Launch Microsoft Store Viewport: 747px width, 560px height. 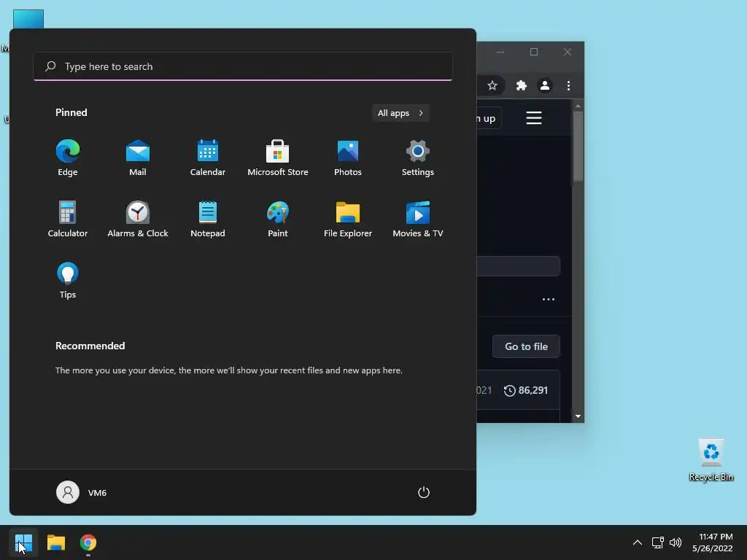(x=278, y=158)
